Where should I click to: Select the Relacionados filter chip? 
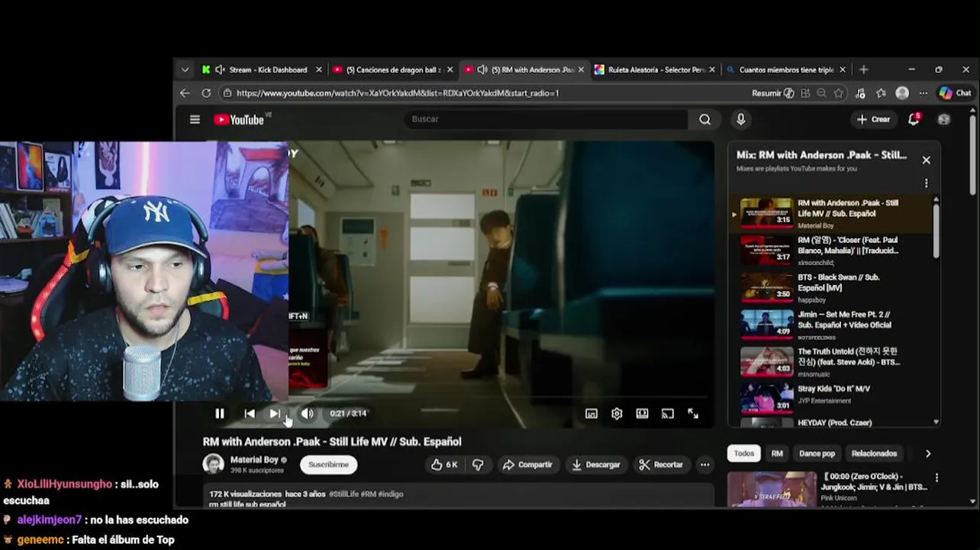click(875, 453)
